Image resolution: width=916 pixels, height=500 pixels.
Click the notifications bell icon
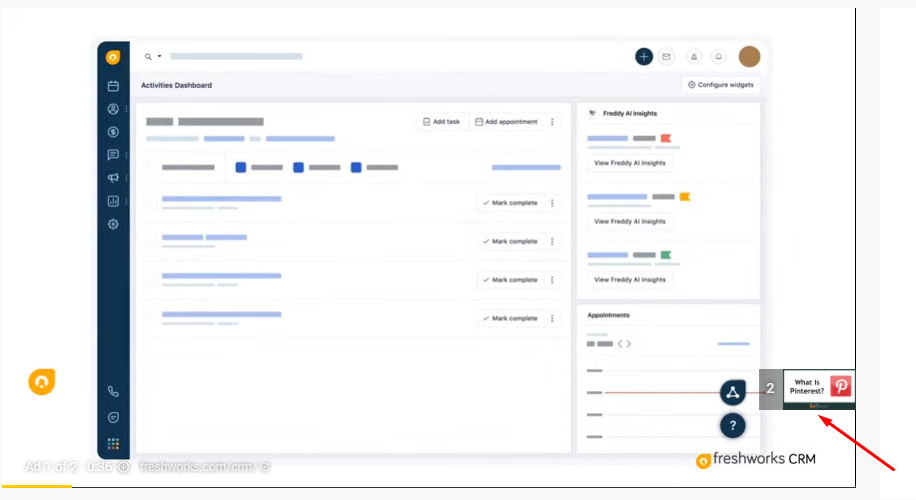click(x=718, y=57)
